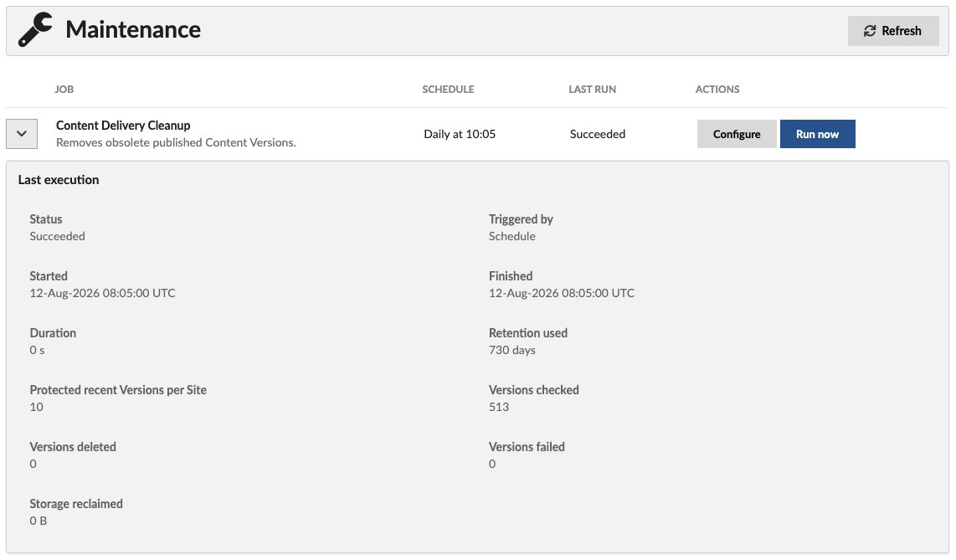
Task: Collapse the Content Delivery Cleanup row
Action: [22, 134]
